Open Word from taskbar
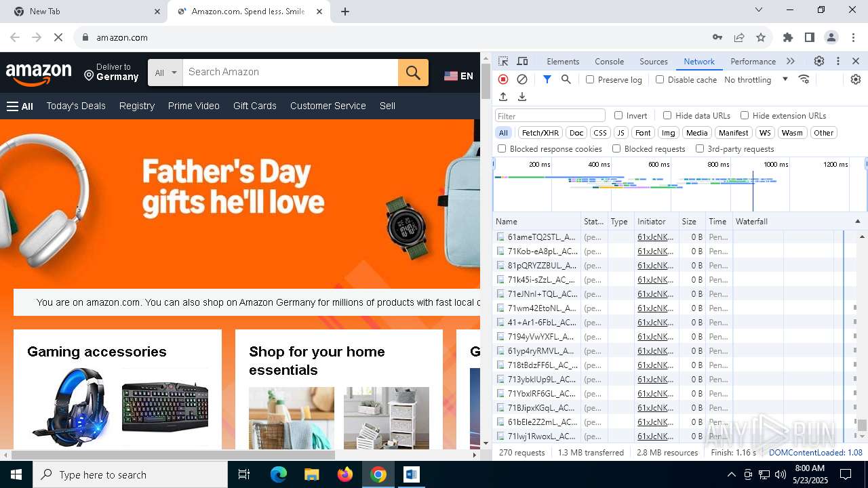Viewport: 868px width, 488px height. (412, 474)
